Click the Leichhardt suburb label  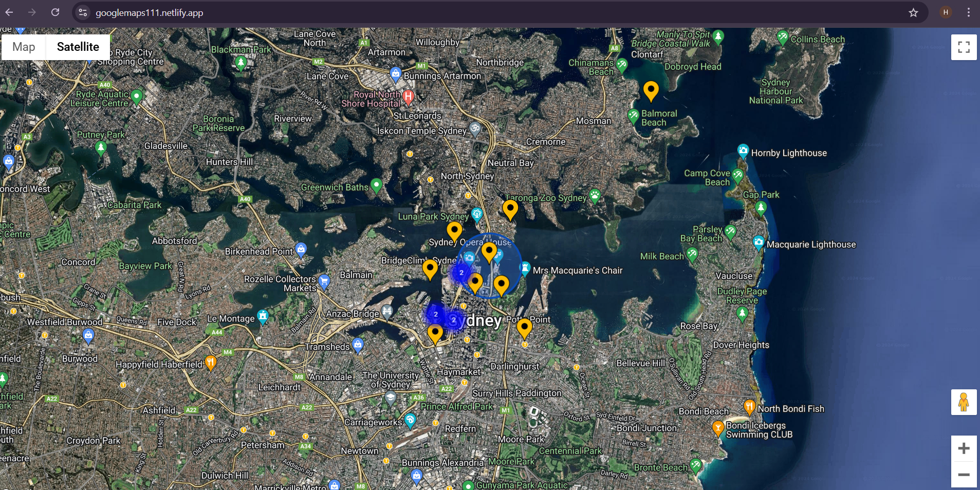(x=280, y=387)
